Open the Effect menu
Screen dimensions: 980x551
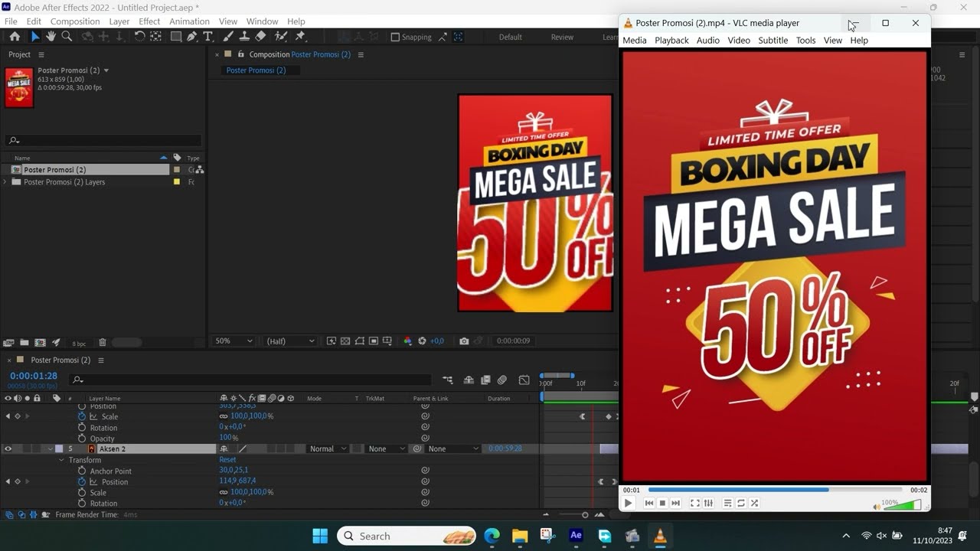[x=149, y=21]
